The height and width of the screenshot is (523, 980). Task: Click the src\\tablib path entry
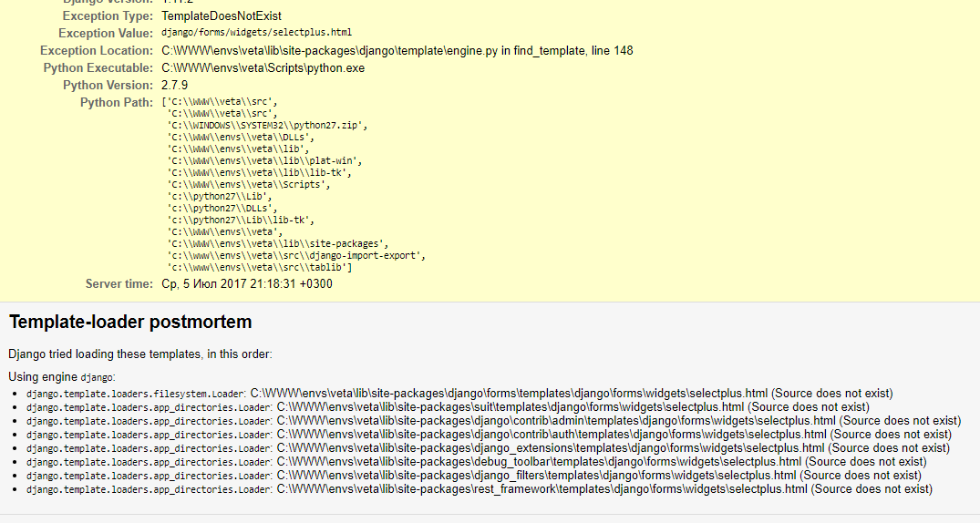260,268
